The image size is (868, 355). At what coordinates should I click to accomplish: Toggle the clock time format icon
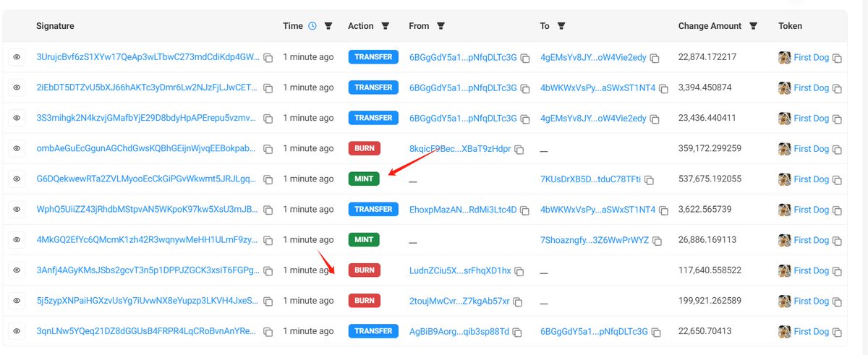312,26
